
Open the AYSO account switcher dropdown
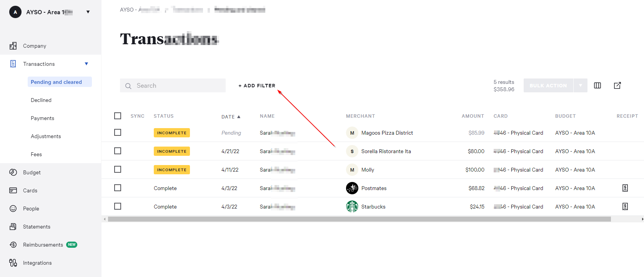(88, 12)
